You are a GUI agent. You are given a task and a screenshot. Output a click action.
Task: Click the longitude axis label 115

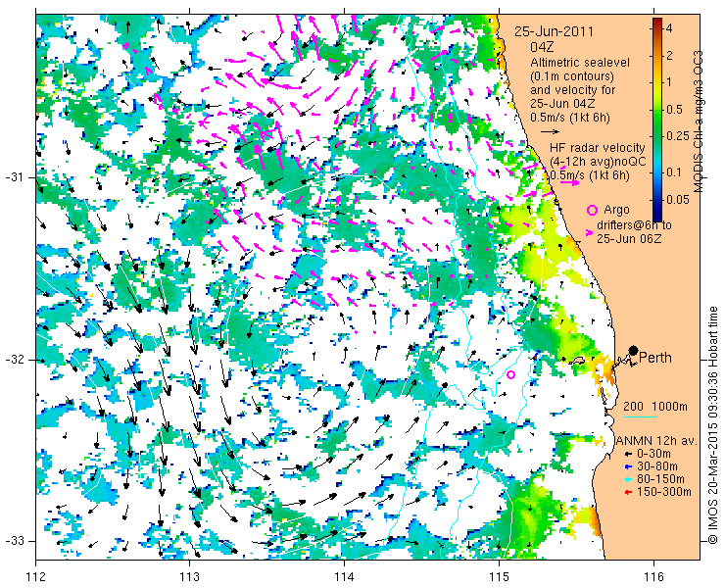tap(499, 577)
